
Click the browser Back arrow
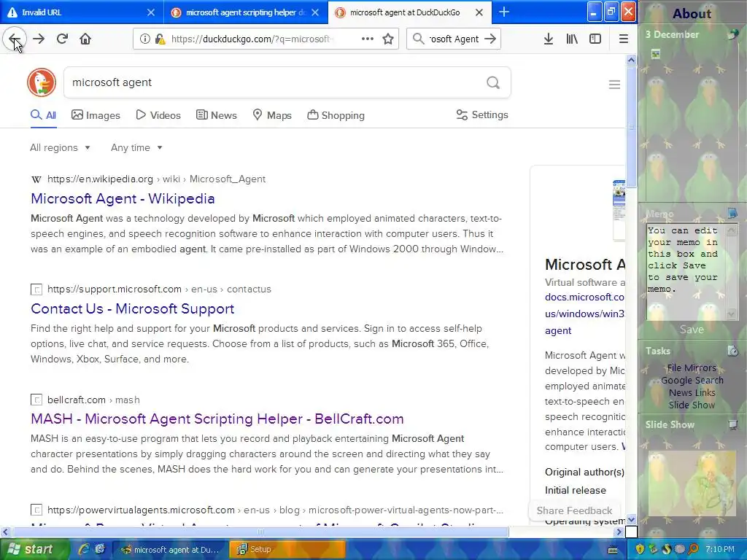tap(15, 39)
